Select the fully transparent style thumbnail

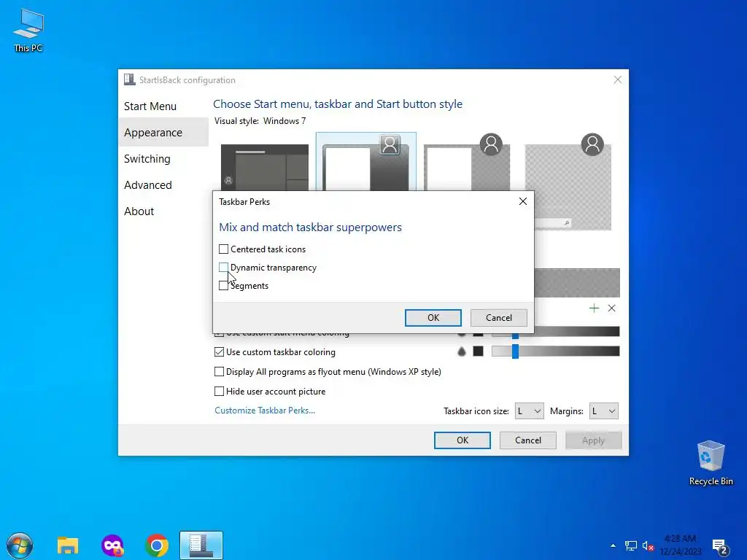tap(568, 182)
